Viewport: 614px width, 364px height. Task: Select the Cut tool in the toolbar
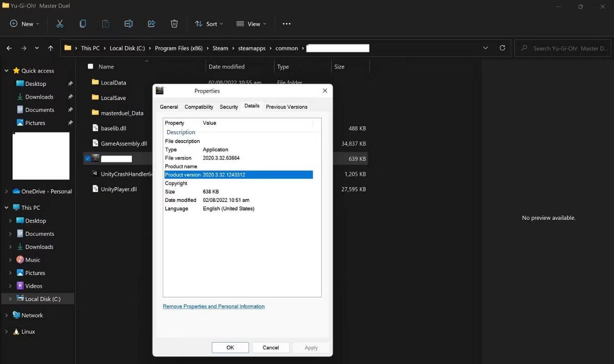60,24
